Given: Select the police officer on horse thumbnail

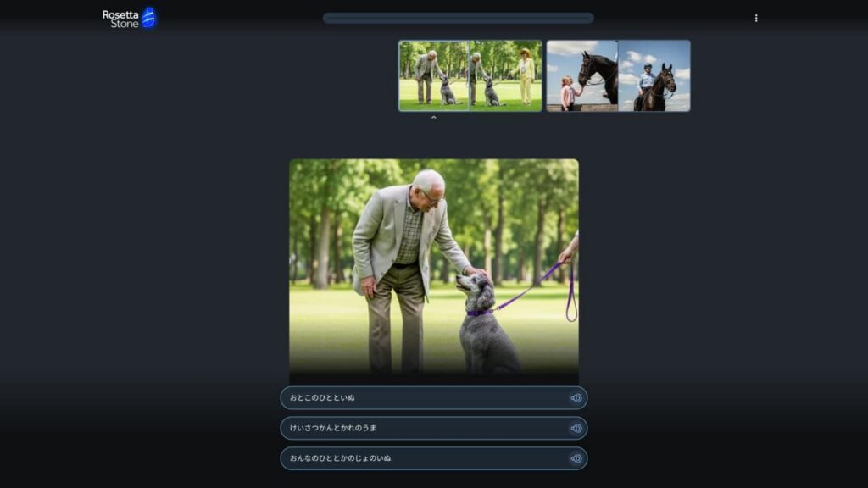Looking at the screenshot, I should coord(654,75).
